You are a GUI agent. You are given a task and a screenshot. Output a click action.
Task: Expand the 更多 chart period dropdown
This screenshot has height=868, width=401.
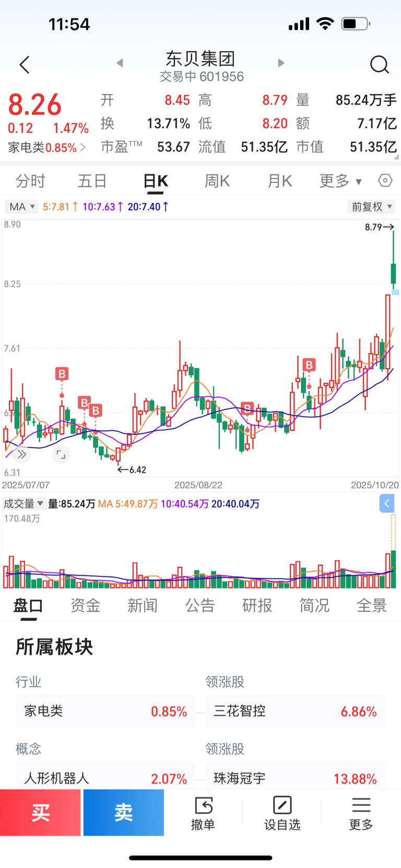(x=340, y=181)
